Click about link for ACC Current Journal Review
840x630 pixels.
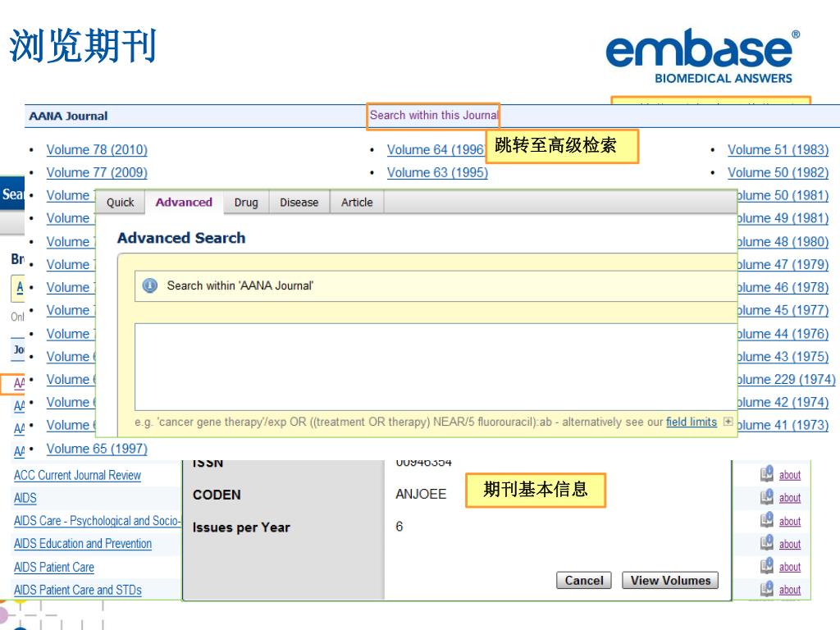(790, 475)
